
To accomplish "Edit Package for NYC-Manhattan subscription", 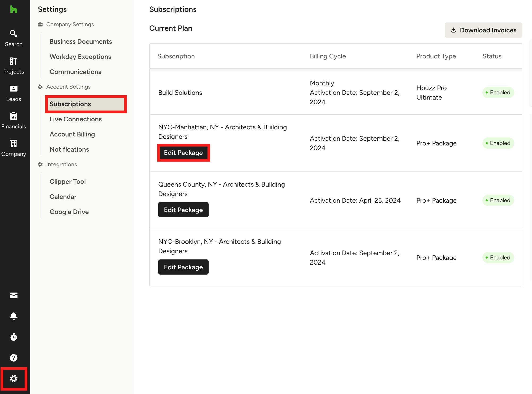I will [x=184, y=153].
